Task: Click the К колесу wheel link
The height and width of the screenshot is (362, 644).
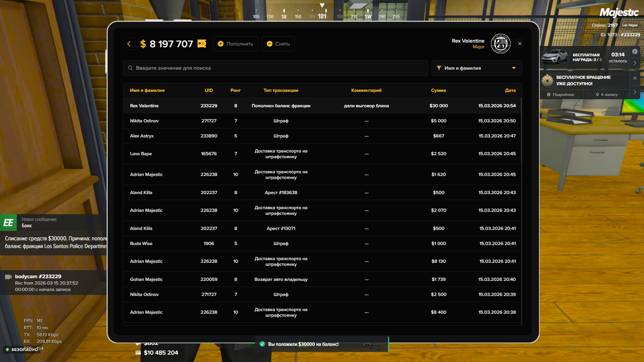Action: click(606, 95)
